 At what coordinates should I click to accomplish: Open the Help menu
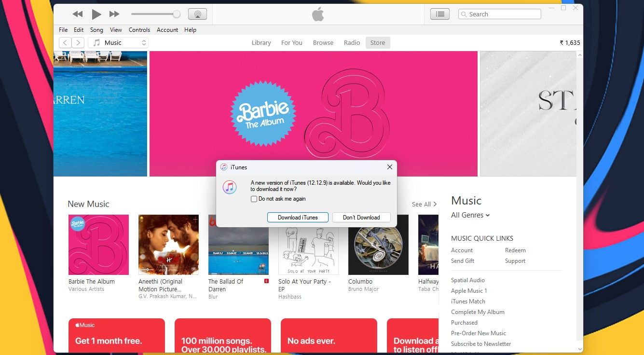tap(190, 30)
